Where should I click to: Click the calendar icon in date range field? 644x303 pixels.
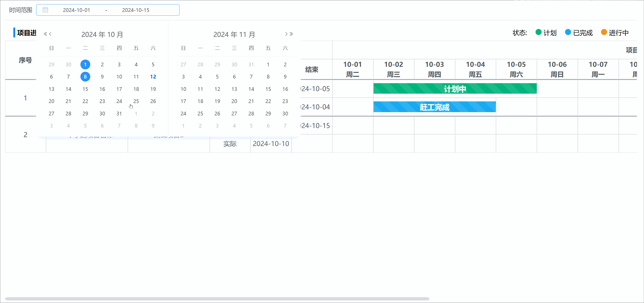click(45, 10)
